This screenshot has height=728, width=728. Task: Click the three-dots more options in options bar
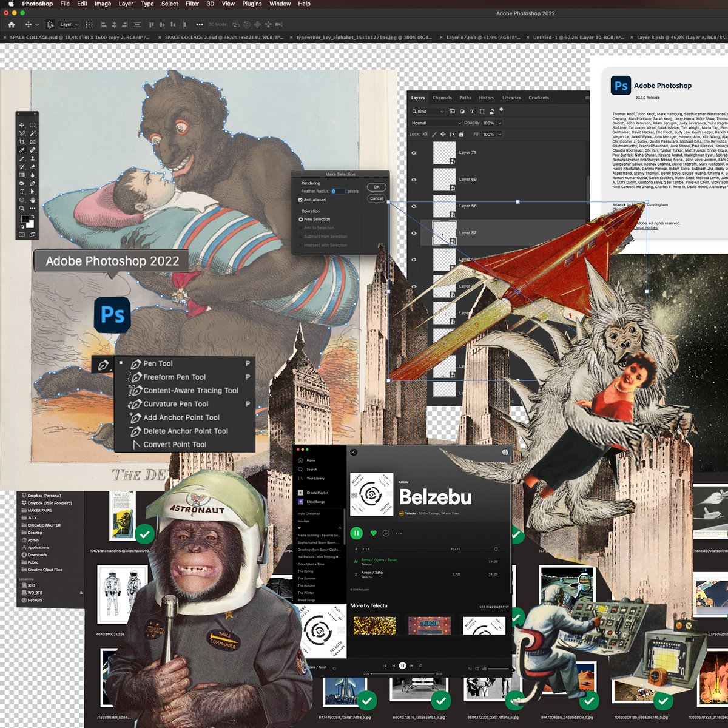(199, 25)
